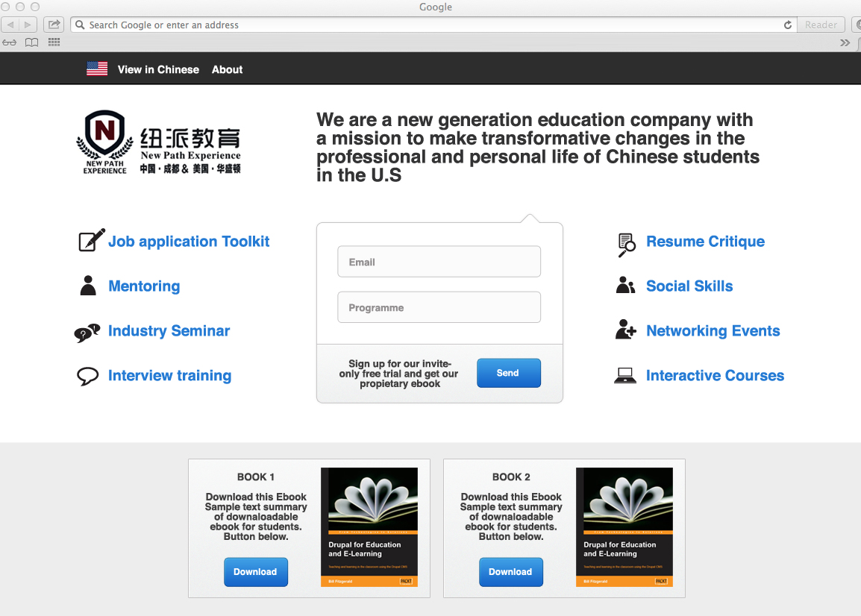Click the Interview training speech bubble icon
The image size is (861, 616).
tap(87, 377)
